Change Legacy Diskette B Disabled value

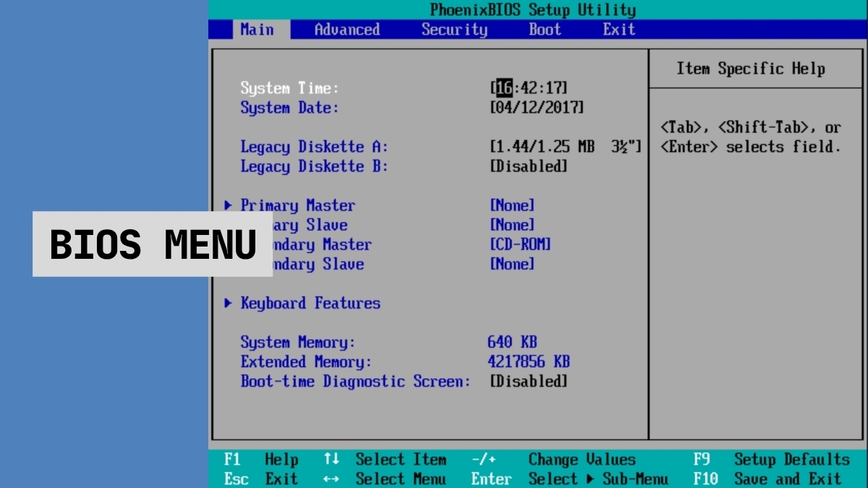[529, 166]
